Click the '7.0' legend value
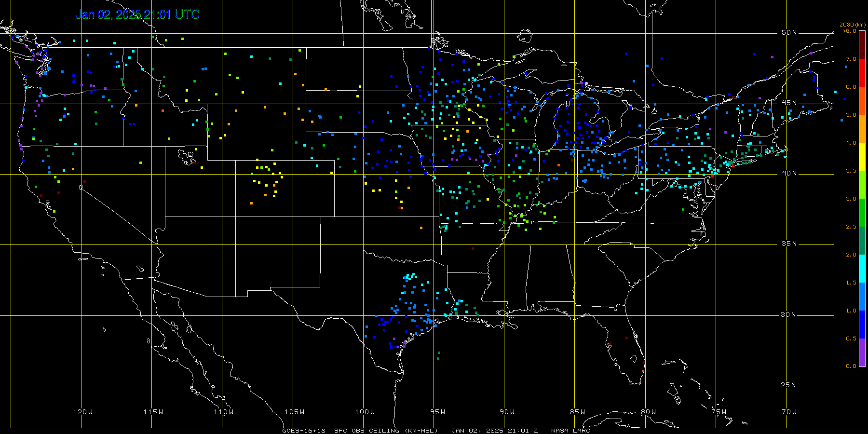868x434 pixels. (x=851, y=59)
